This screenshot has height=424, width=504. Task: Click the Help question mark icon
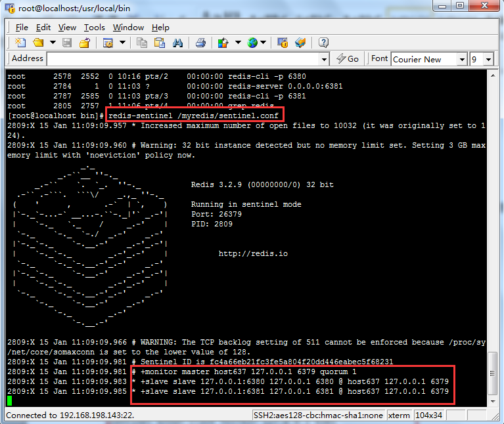323,43
